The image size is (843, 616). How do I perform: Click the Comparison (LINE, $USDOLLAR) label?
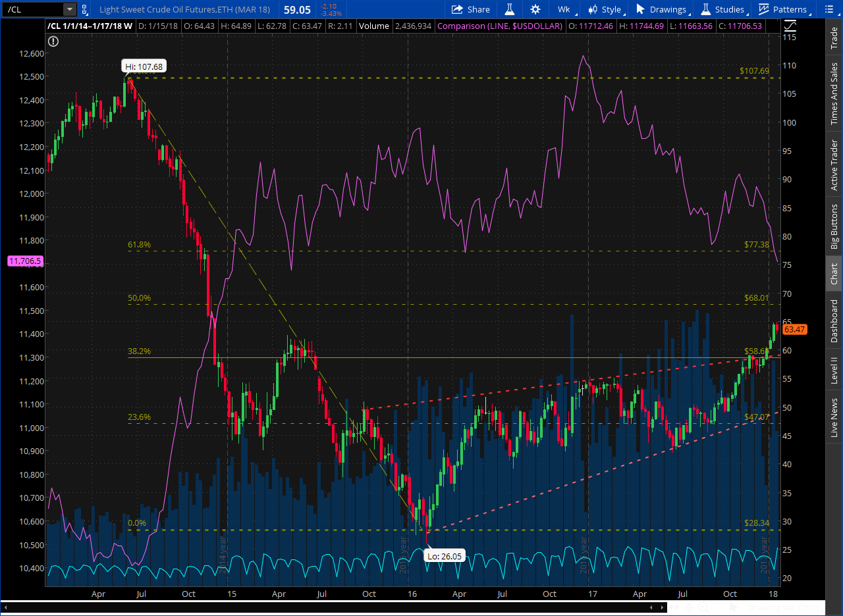(x=500, y=26)
